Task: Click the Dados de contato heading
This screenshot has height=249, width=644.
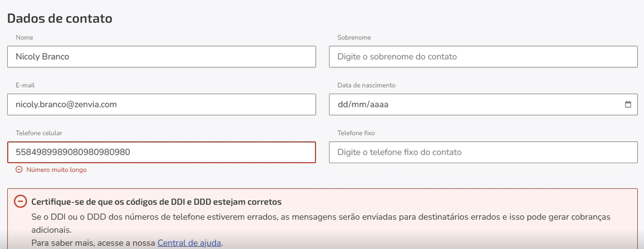Action: click(x=60, y=18)
